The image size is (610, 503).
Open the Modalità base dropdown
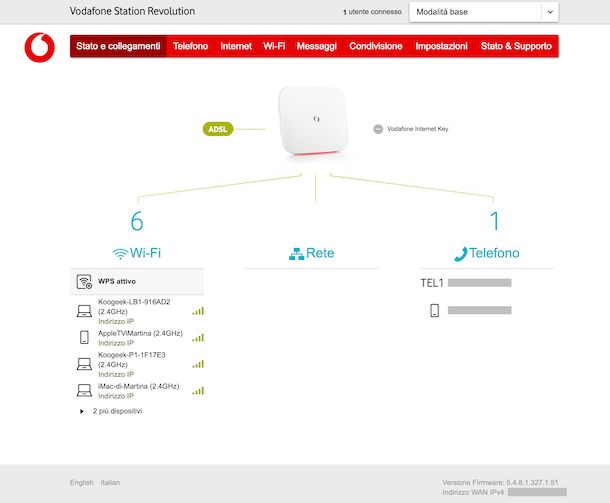pos(484,12)
